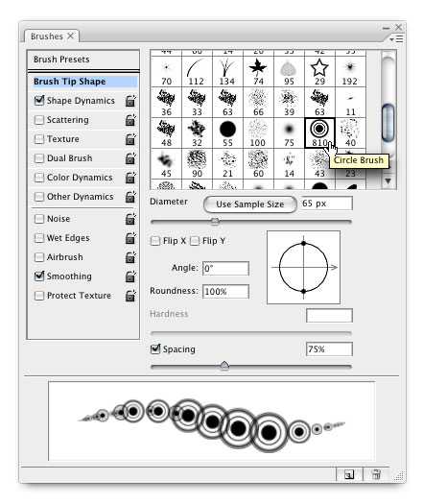Toggle lock icon for Wet Edges
Screen dimensions: 423x504
click(130, 238)
